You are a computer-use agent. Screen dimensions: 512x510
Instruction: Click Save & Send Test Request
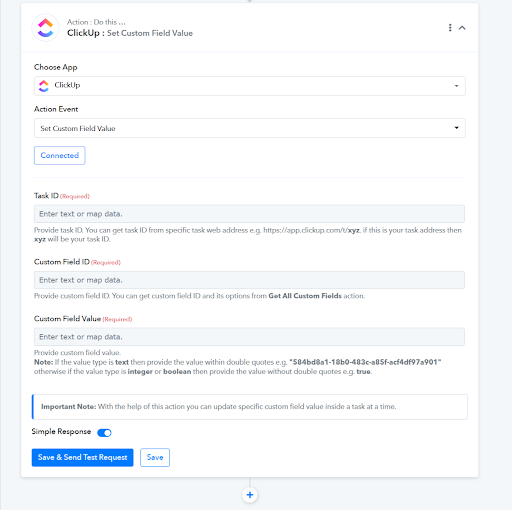tap(83, 457)
